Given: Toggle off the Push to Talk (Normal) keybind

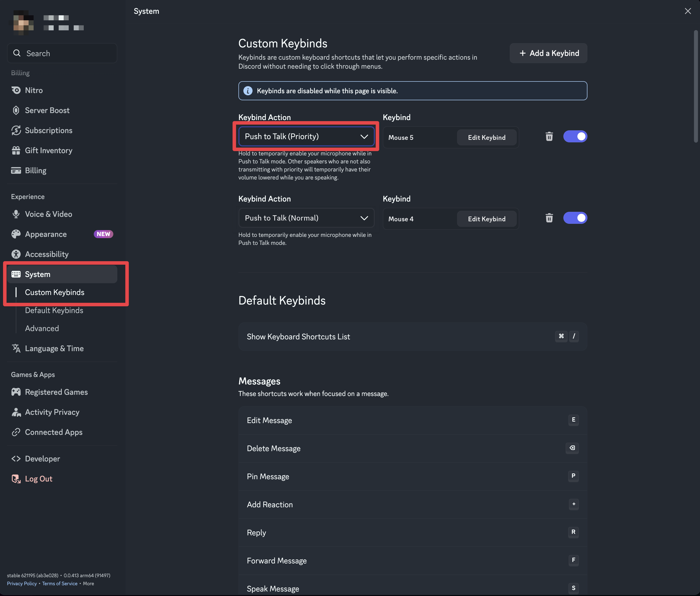Looking at the screenshot, I should (x=575, y=218).
